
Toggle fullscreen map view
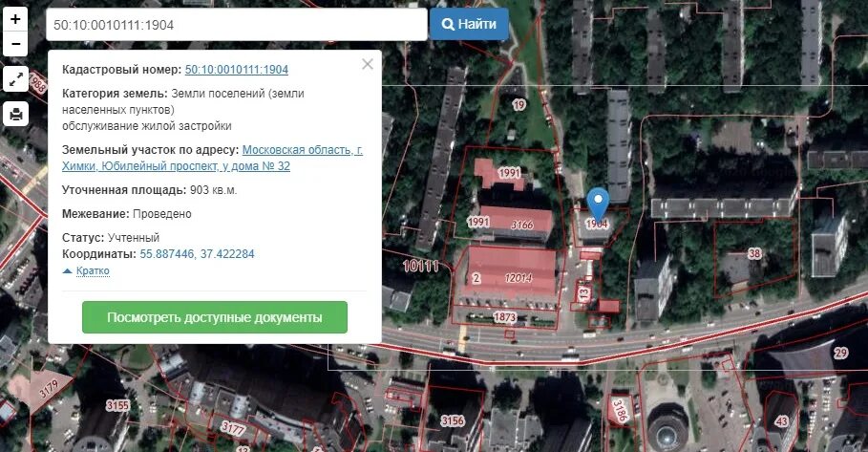click(15, 79)
